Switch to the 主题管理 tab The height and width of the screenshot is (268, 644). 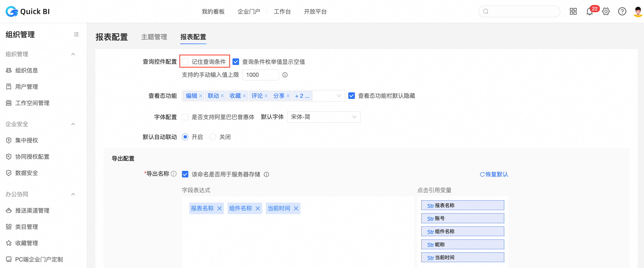point(154,37)
